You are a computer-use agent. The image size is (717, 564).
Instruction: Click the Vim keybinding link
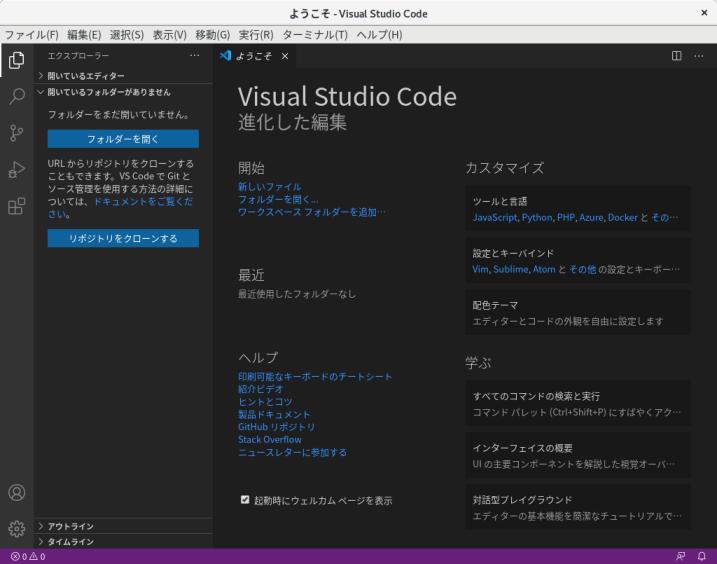(x=480, y=269)
